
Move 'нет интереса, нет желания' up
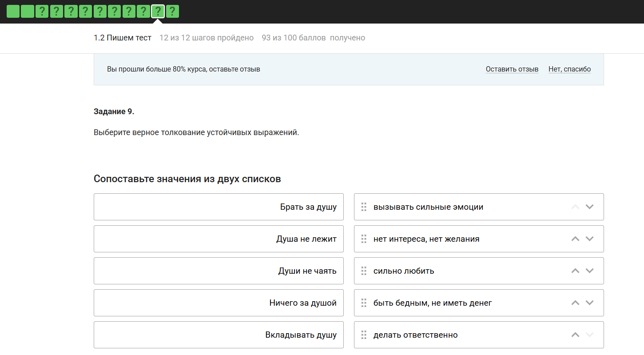point(575,239)
